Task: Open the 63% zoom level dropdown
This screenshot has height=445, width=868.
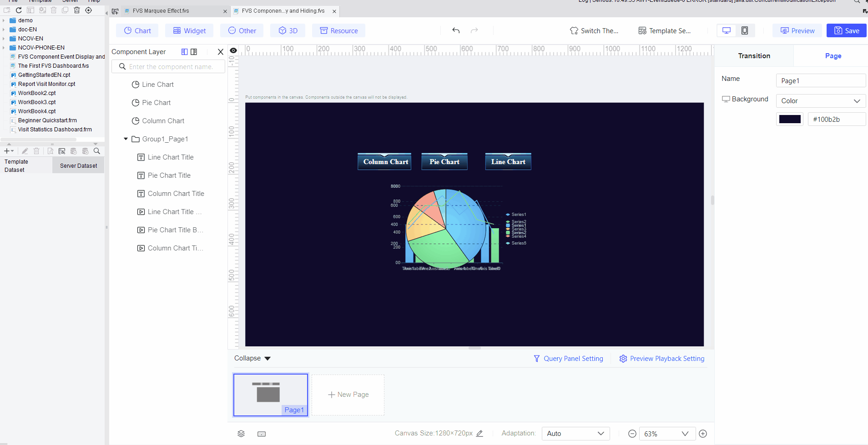Action: [x=667, y=434]
